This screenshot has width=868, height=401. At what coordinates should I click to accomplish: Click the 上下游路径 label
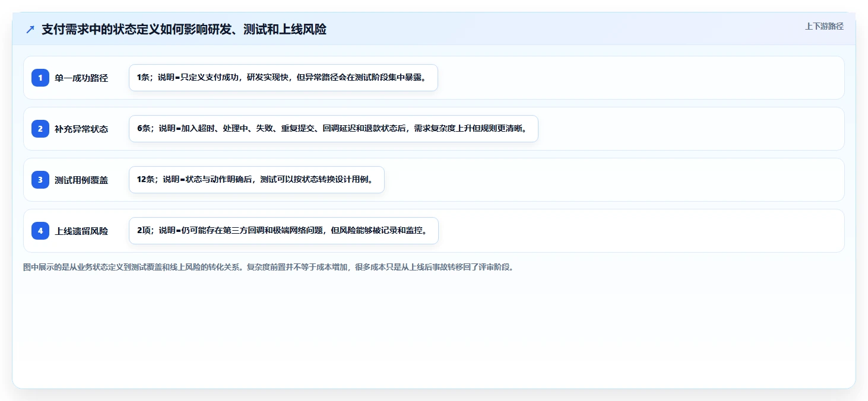pos(824,26)
